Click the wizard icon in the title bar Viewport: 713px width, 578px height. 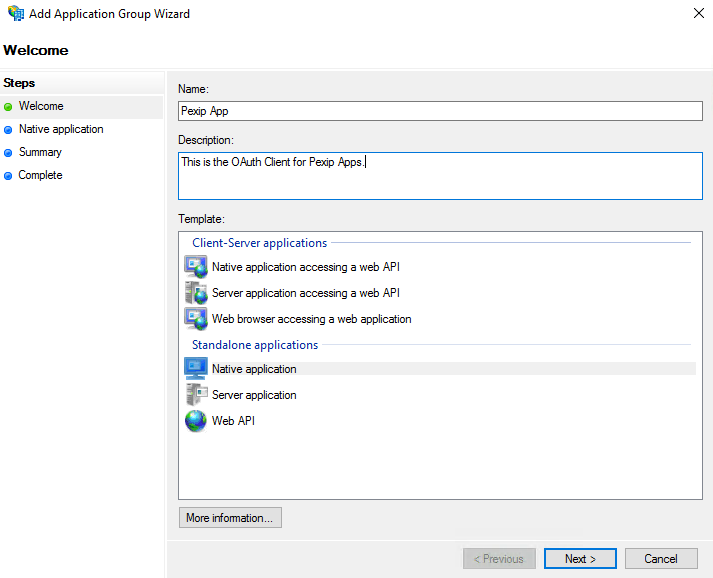click(14, 14)
